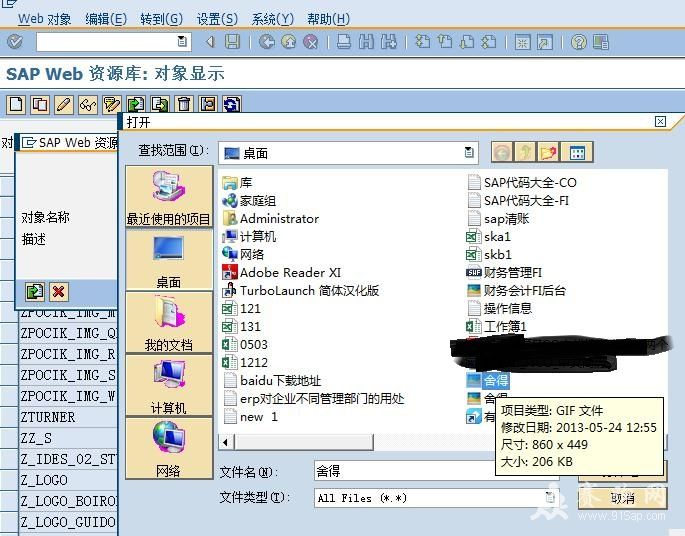Click the Next Page icon

[467, 42]
